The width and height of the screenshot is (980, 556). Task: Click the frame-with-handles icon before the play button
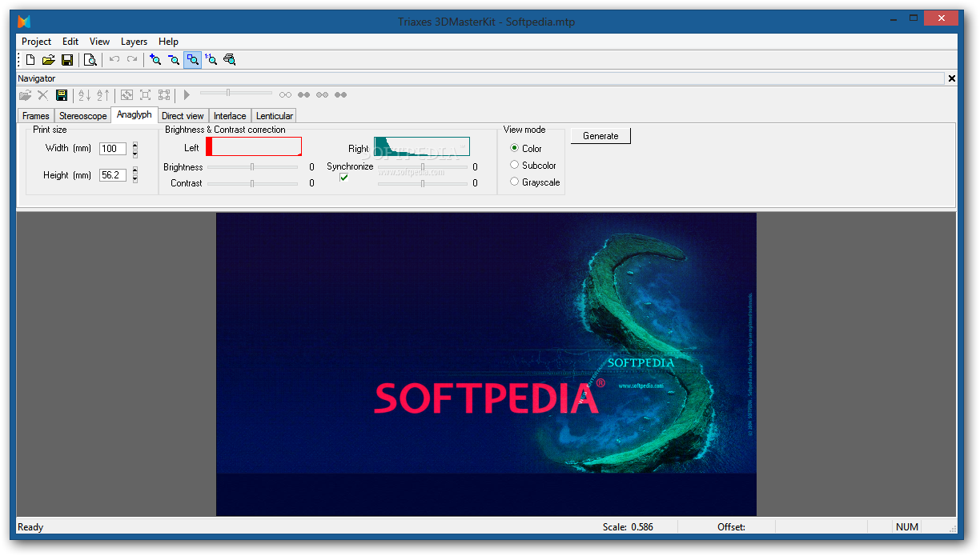163,95
